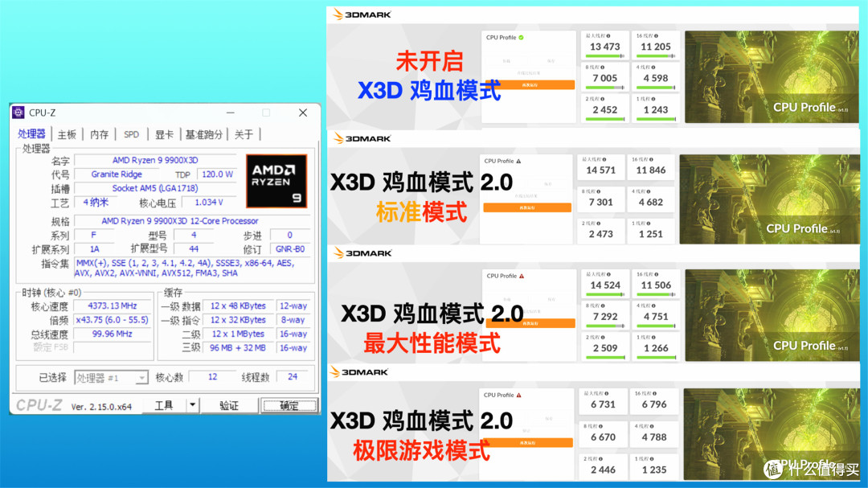868x488 pixels.
Task: Open the 关于 tab
Action: [x=244, y=134]
